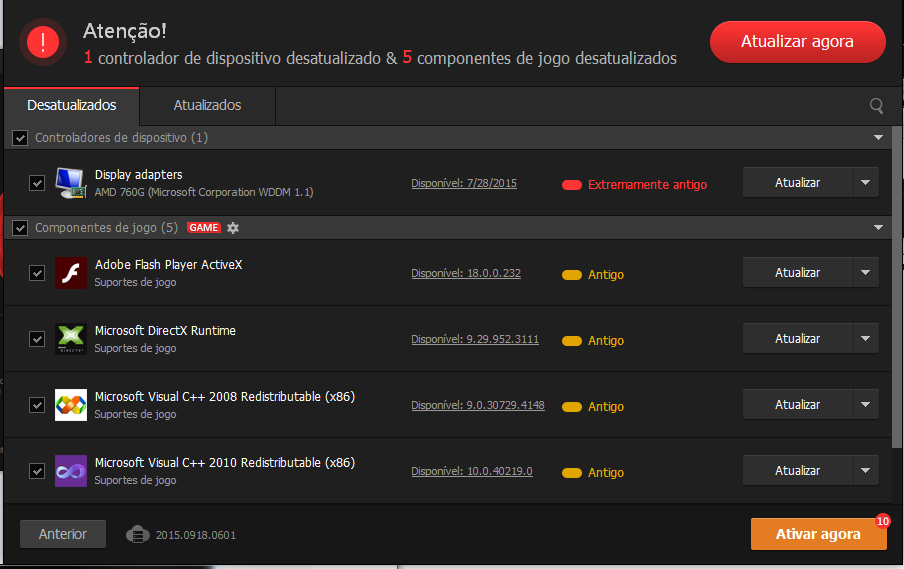The width and height of the screenshot is (904, 569).
Task: Click the red GAME badge
Action: pos(204,228)
